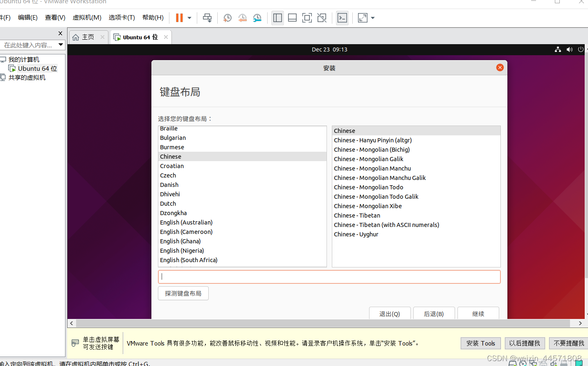Viewport: 588px width, 366px height.
Task: Select Czech keyboard layout
Action: (242, 175)
